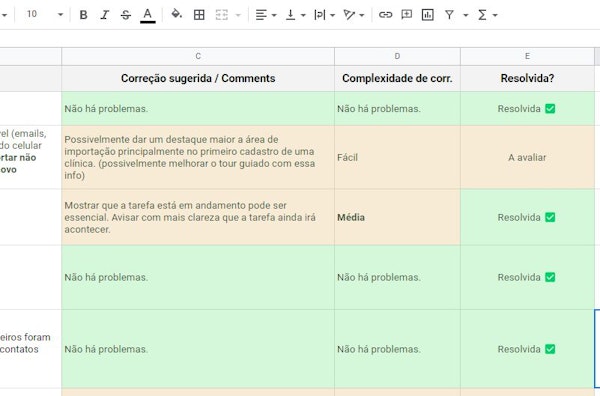Expand text wrapping dropdown arrow
The height and width of the screenshot is (396, 600).
332,15
